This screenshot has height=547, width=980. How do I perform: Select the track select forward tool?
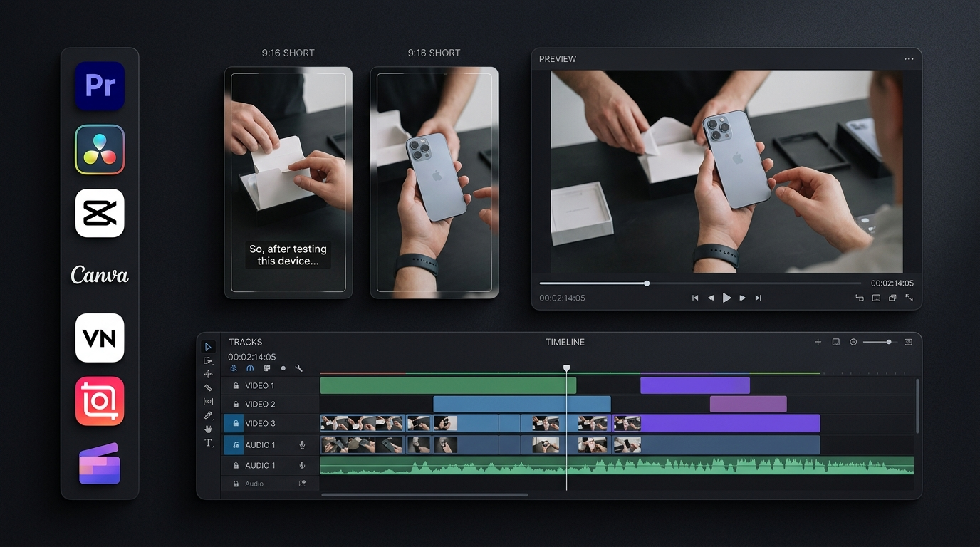click(x=209, y=361)
